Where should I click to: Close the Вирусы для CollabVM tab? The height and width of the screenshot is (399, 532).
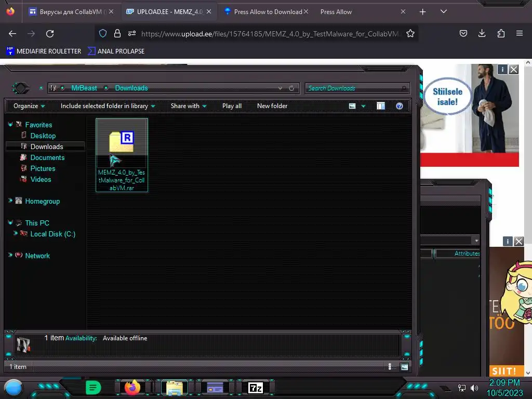click(111, 11)
